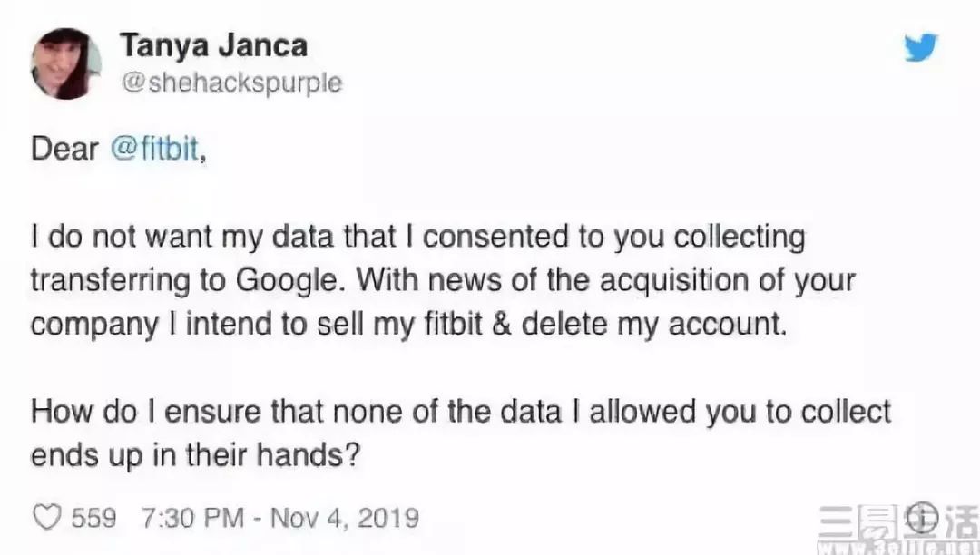The image size is (980, 555).
Task: Click the Tanya Janca display name
Action: click(213, 45)
